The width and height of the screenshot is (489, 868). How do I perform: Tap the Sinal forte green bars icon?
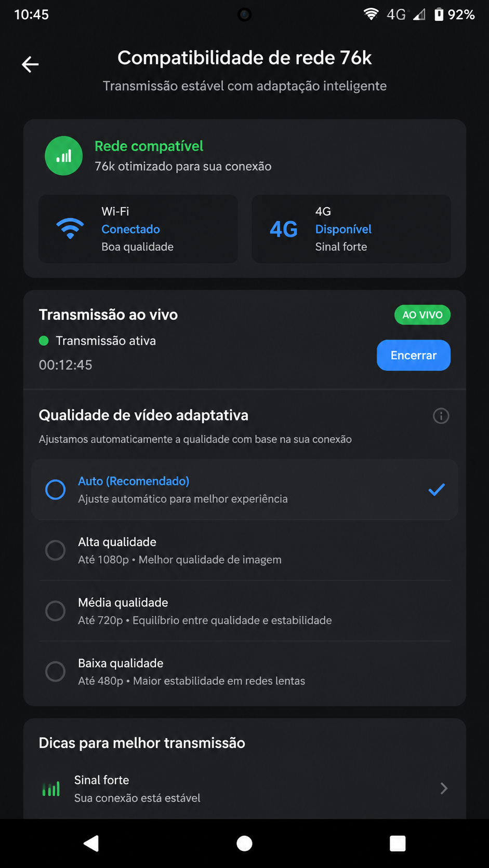(51, 789)
